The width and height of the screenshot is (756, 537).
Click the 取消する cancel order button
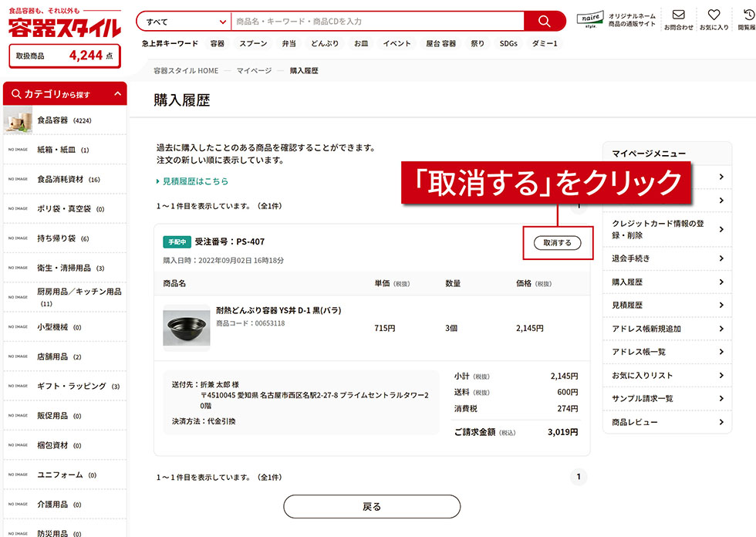click(557, 241)
